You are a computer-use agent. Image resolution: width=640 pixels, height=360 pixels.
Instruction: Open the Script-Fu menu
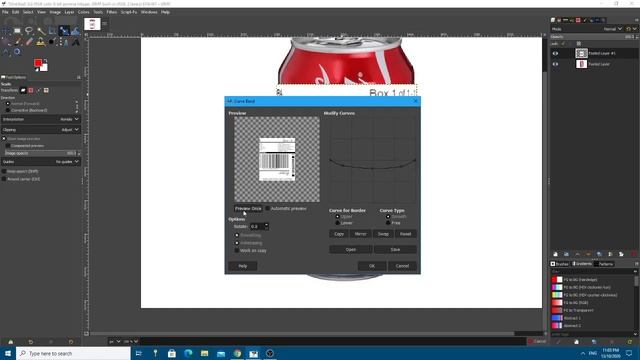129,12
